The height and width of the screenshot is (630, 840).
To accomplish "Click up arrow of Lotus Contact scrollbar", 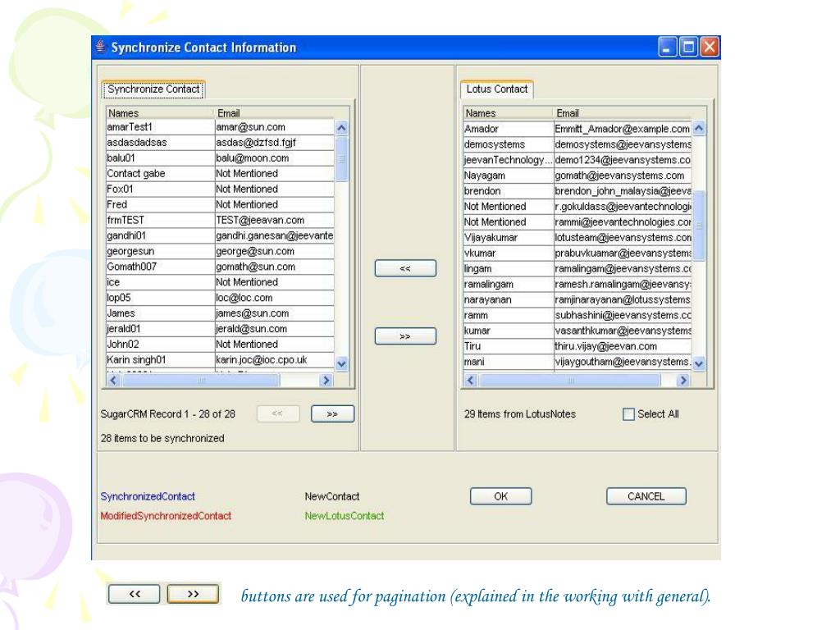I will coord(699,129).
